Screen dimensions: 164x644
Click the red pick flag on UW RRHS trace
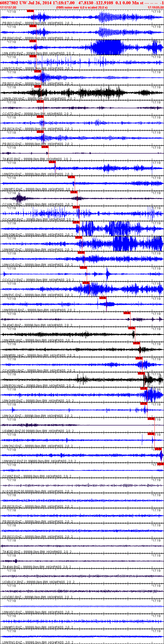click(x=103, y=298)
